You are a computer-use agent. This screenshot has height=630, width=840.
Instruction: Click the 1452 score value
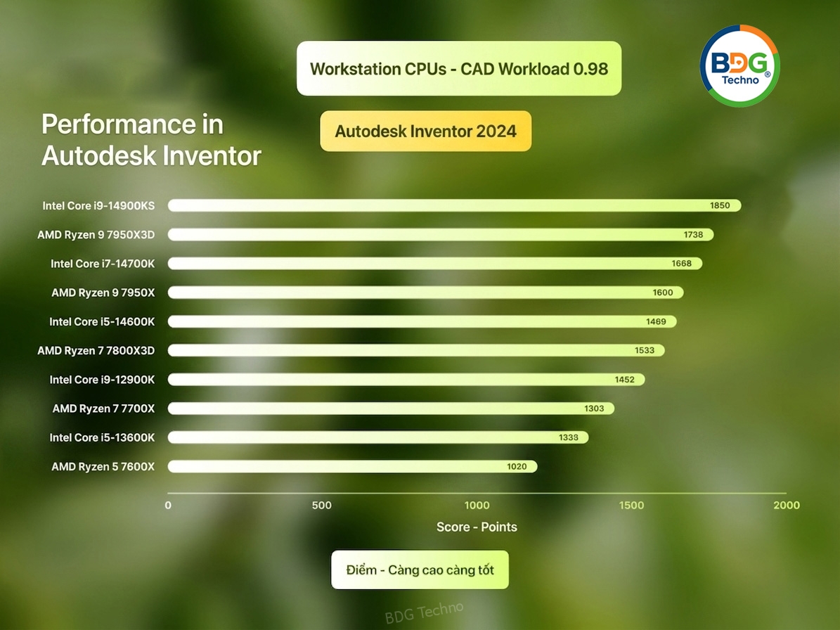coord(625,379)
